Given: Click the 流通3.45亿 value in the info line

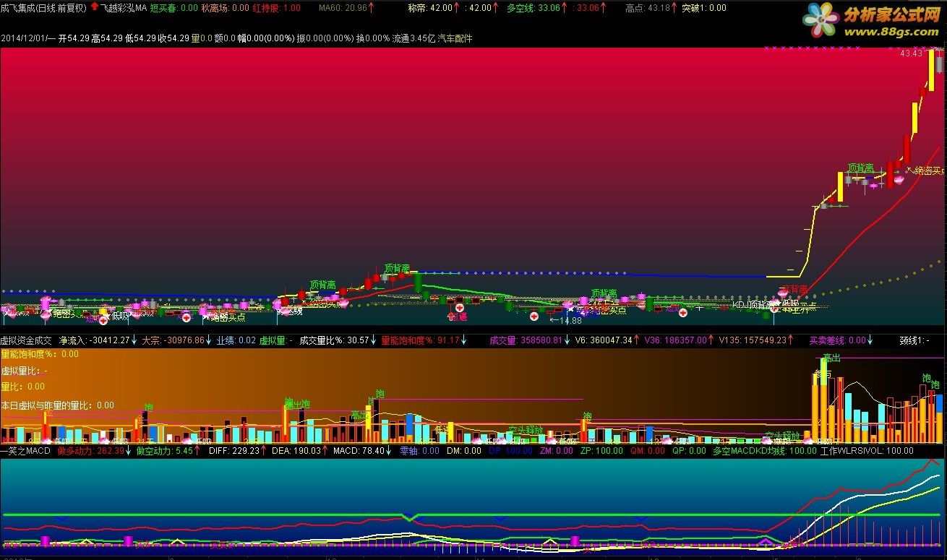Looking at the screenshot, I should (x=413, y=38).
